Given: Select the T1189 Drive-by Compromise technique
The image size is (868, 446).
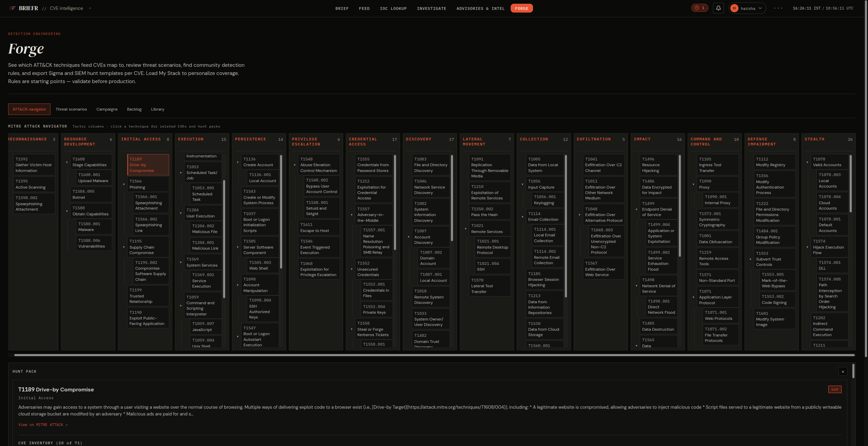Looking at the screenshot, I should pos(148,165).
